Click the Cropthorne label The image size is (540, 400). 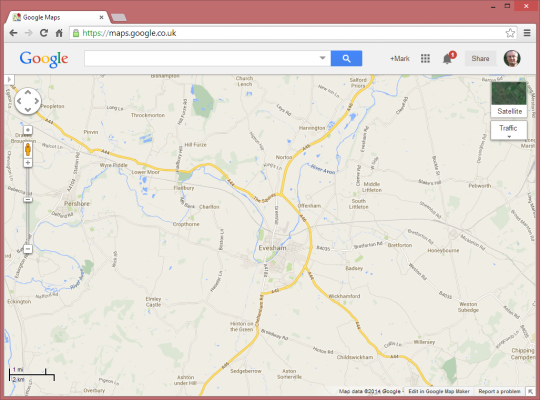pos(186,224)
